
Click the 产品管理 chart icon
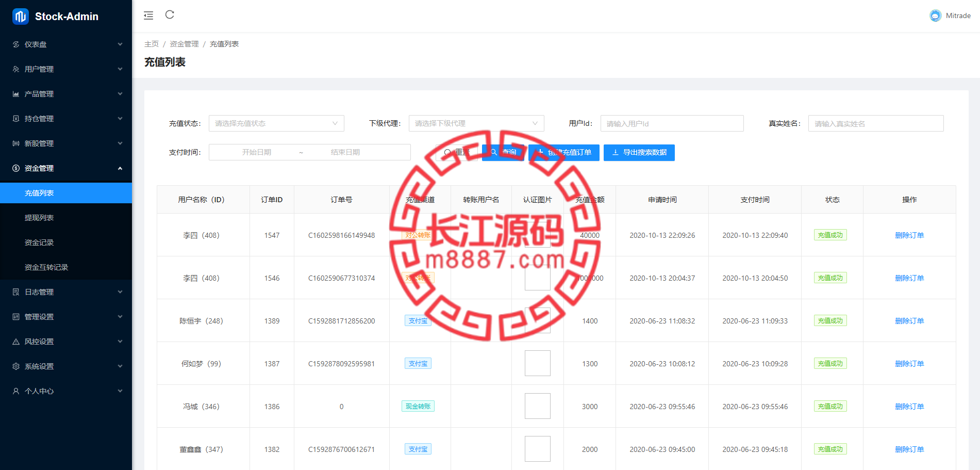click(x=16, y=94)
